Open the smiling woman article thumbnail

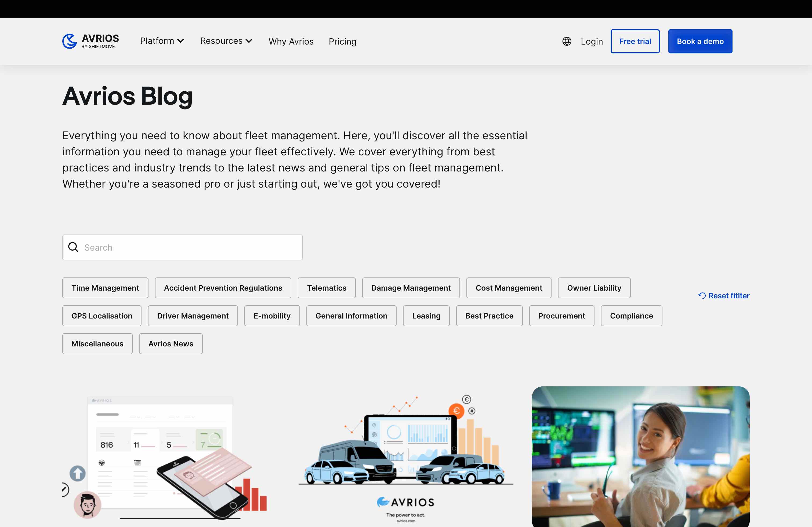(x=640, y=456)
